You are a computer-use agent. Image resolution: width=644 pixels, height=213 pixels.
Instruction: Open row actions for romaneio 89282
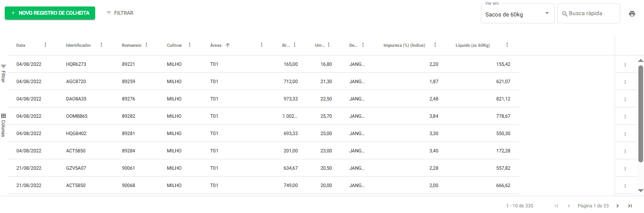(625, 116)
